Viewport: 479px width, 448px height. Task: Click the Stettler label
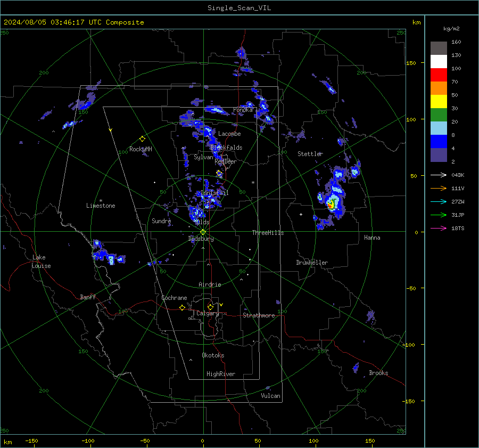point(310,154)
